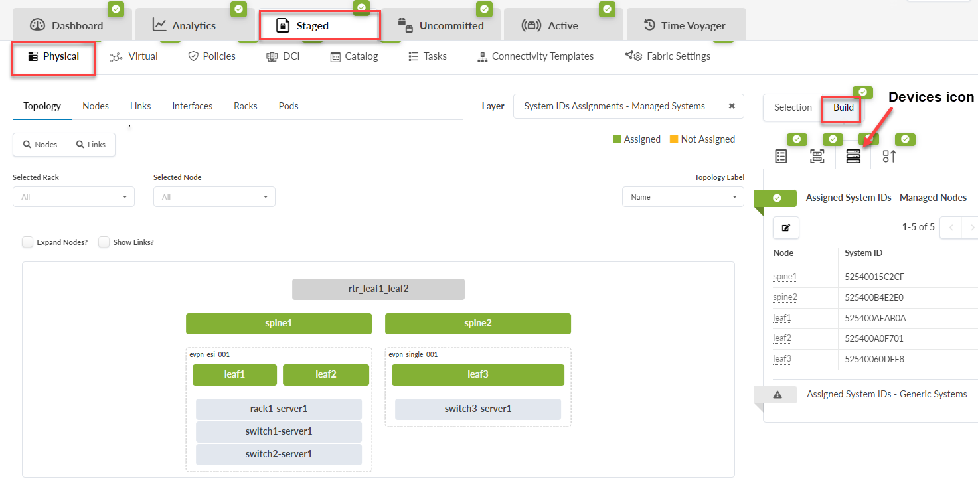Click green check badge above Analytics tab
Viewport: 980px width, 501px height.
point(238,9)
